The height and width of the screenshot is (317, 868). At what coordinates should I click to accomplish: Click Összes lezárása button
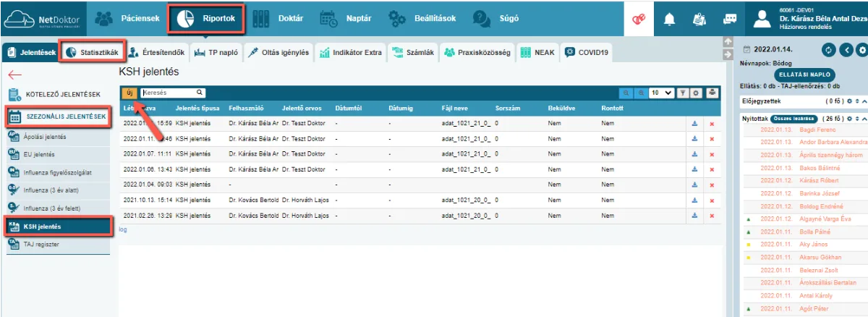tap(793, 118)
